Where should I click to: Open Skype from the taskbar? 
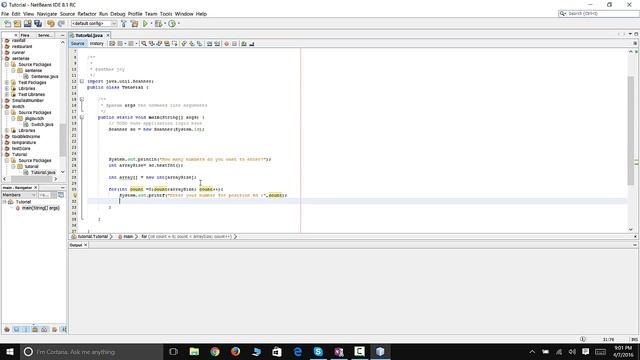[318, 351]
